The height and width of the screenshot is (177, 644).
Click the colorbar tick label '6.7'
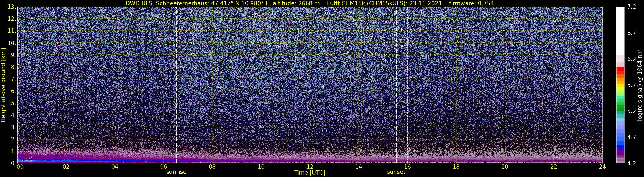pyautogui.click(x=632, y=33)
